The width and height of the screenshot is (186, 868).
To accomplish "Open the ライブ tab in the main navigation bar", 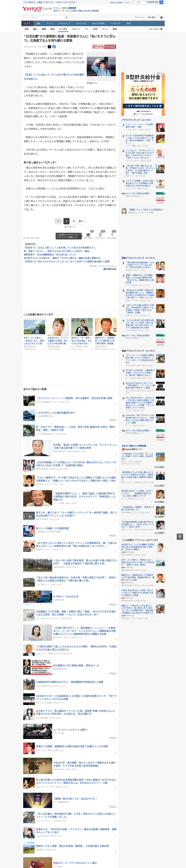I will coord(49,24).
